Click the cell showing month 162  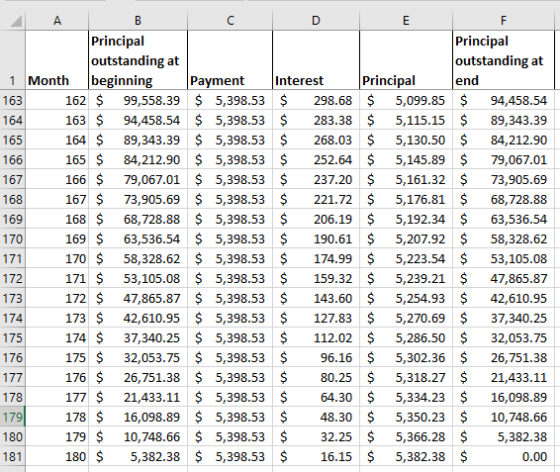(x=57, y=100)
